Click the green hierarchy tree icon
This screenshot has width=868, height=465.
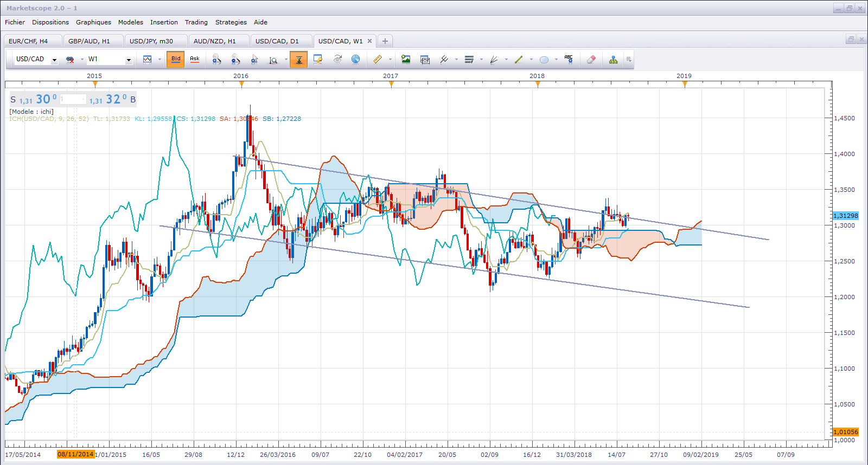click(614, 60)
